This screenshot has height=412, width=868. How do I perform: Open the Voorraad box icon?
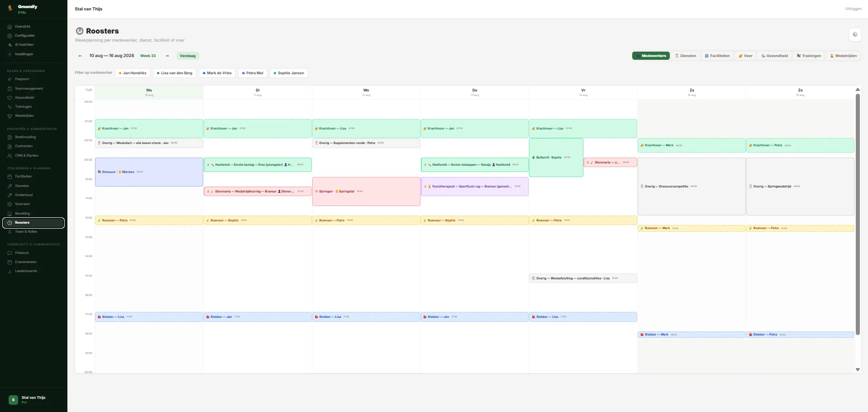[10, 204]
